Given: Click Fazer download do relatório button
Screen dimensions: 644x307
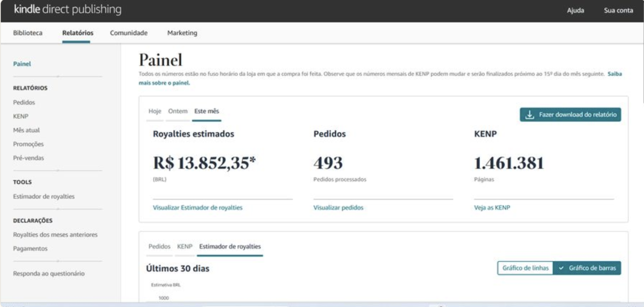Looking at the screenshot, I should tap(570, 115).
